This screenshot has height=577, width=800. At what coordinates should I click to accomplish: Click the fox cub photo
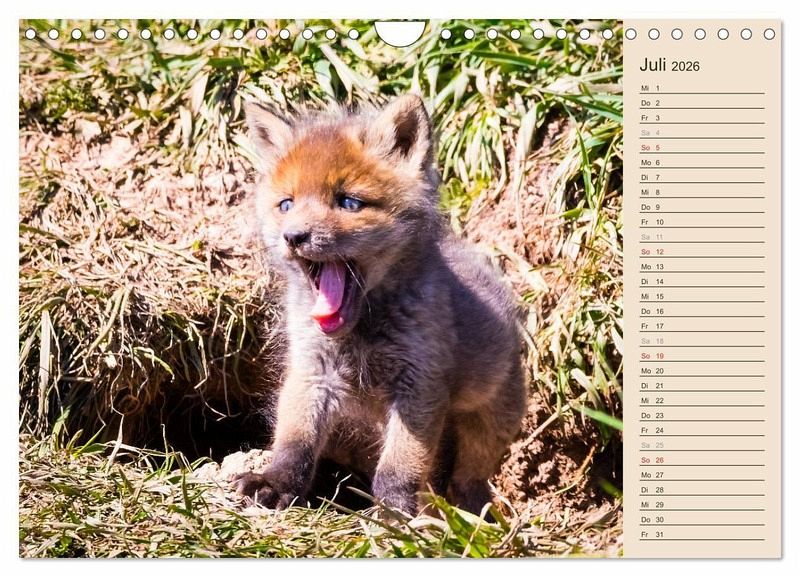coord(320,290)
